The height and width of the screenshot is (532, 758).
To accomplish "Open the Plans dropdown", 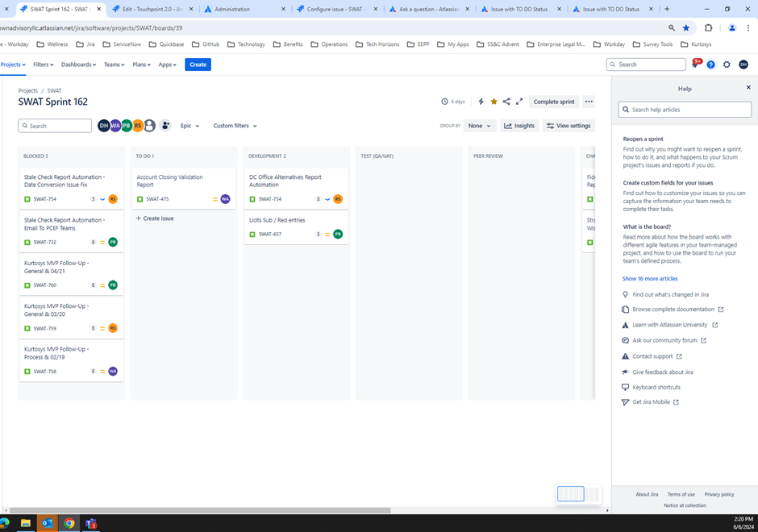I will tap(142, 64).
